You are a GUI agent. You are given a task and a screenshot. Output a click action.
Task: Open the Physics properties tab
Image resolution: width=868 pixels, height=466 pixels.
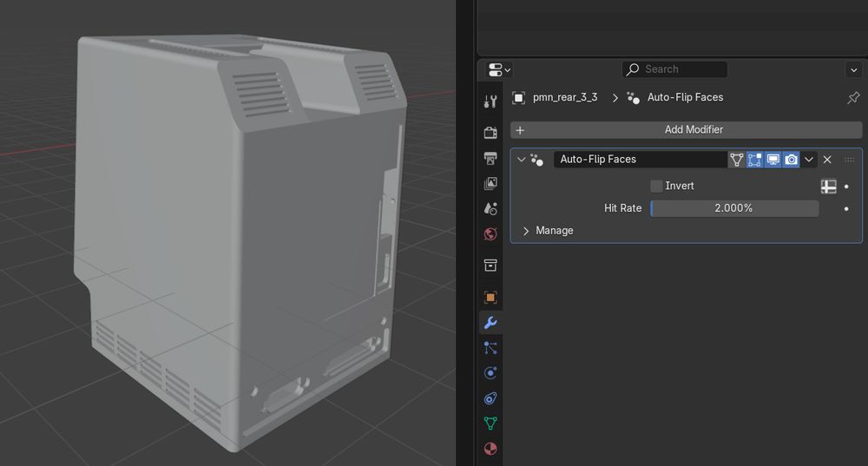point(490,373)
